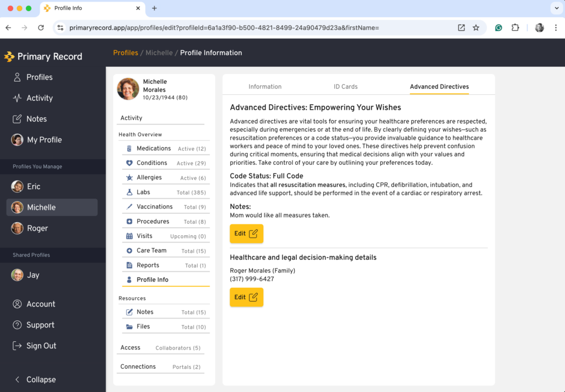565x392 pixels.
Task: Select the Advanced Directives tab
Action: point(439,87)
